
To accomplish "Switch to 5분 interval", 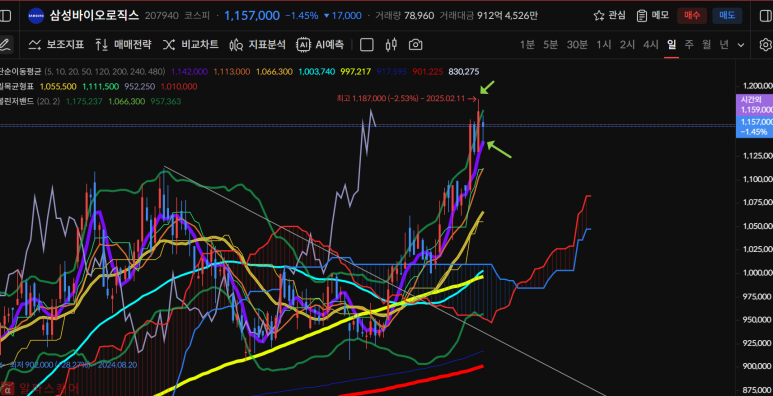I will pyautogui.click(x=550, y=45).
